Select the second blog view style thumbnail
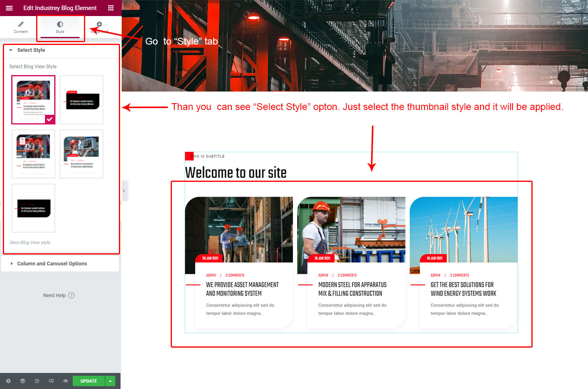This screenshot has height=389, width=588. click(x=82, y=100)
